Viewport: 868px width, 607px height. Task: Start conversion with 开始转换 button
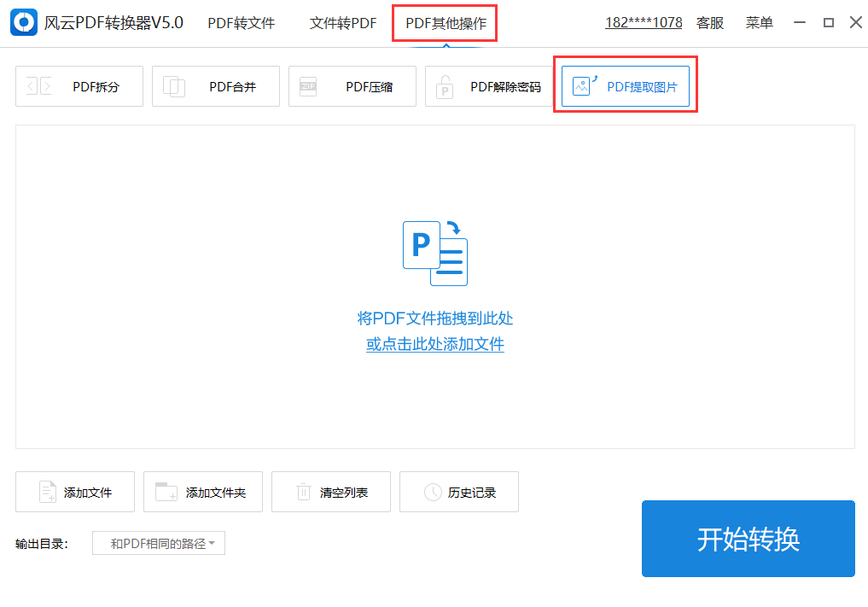click(x=748, y=539)
